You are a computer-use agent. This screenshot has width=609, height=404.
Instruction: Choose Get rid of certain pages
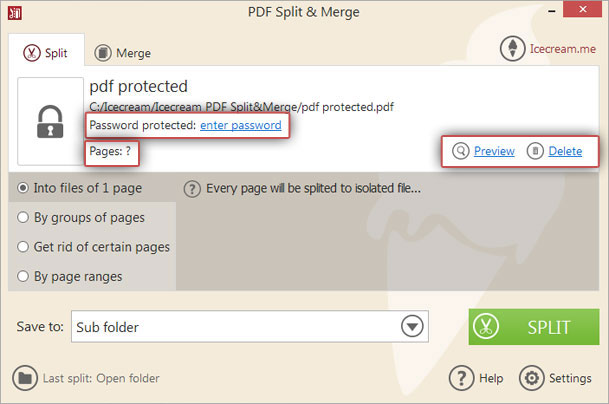25,246
